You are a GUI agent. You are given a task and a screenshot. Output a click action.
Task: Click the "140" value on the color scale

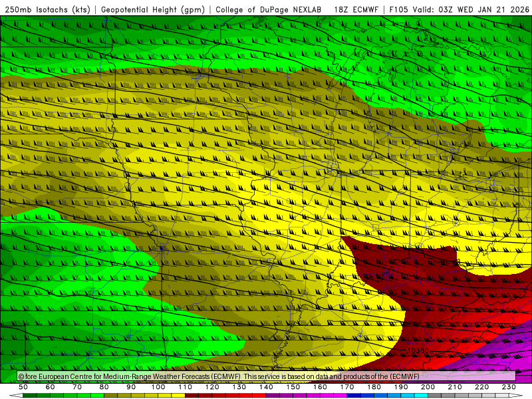pyautogui.click(x=266, y=387)
